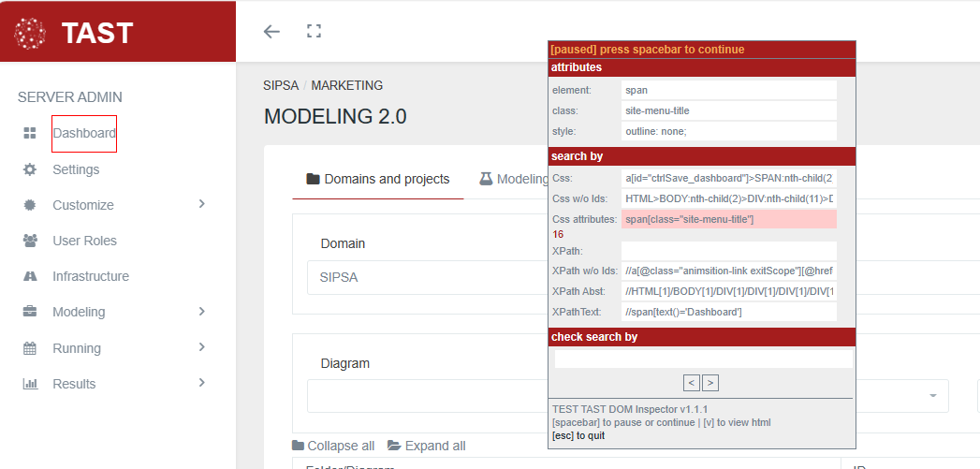Click the Results bar chart icon
The width and height of the screenshot is (980, 469).
pyautogui.click(x=30, y=384)
